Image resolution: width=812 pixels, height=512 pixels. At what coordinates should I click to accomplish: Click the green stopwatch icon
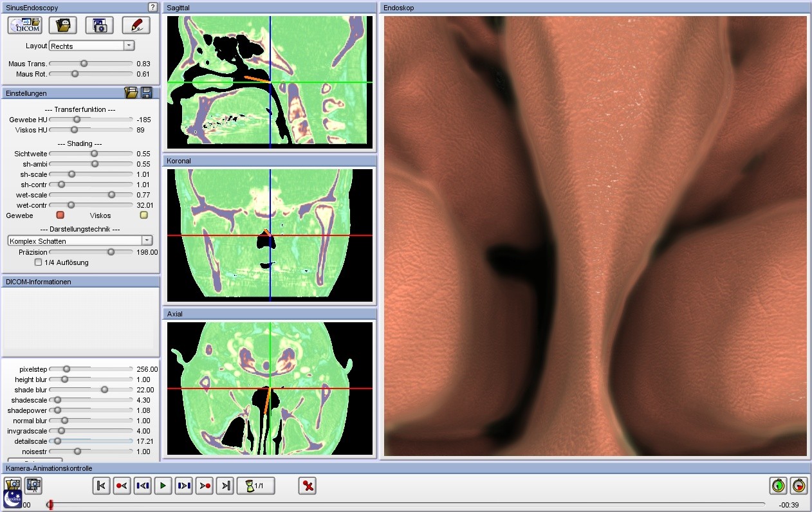[x=779, y=486]
